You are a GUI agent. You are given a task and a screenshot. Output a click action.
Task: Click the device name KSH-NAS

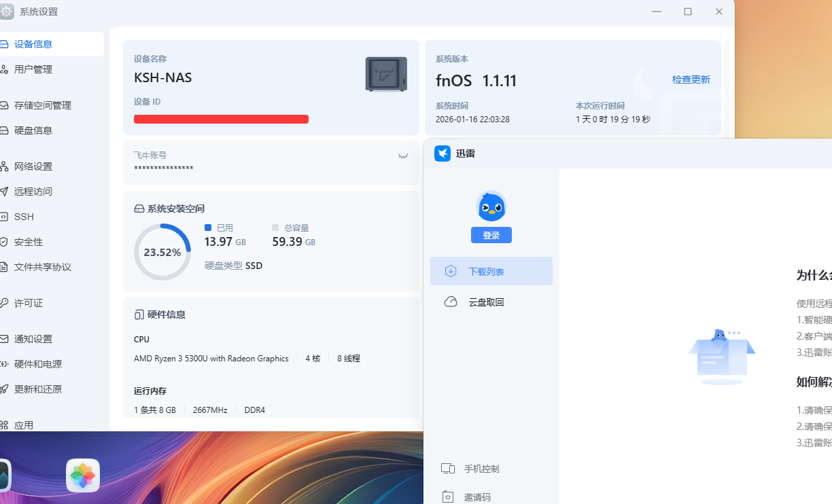(163, 77)
